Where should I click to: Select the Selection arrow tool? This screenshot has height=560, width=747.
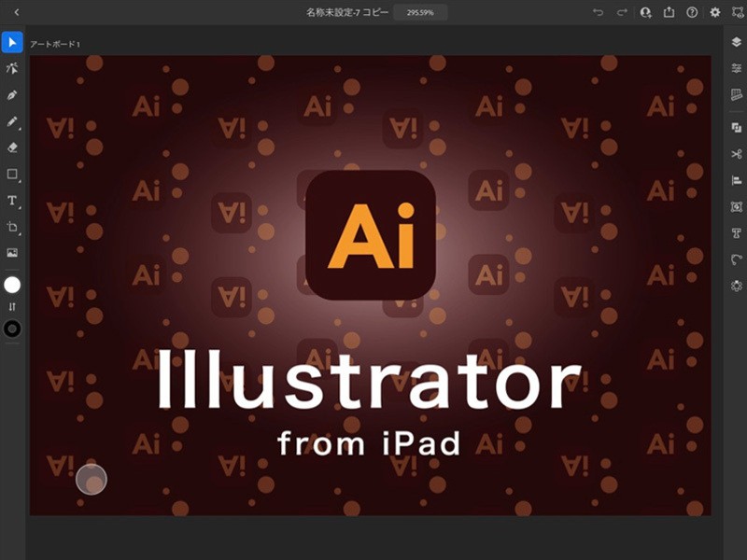12,42
